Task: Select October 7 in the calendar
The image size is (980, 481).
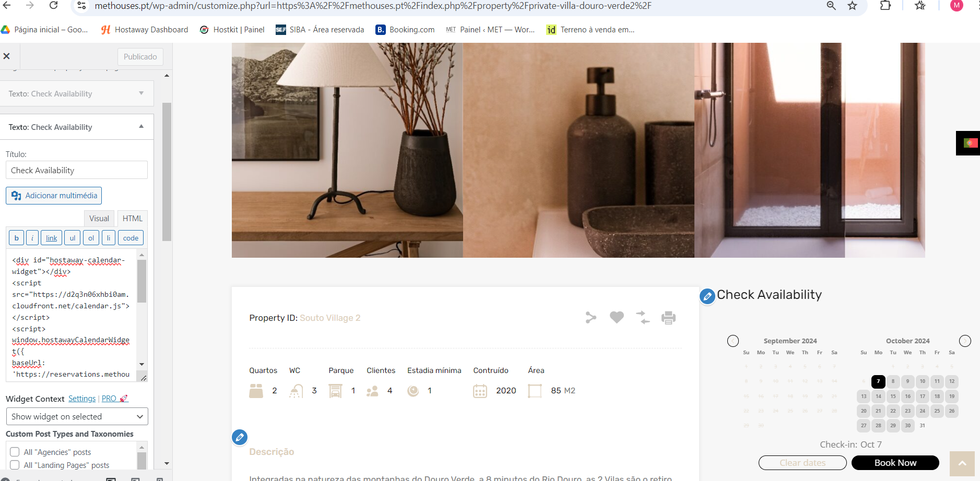Action: tap(878, 381)
